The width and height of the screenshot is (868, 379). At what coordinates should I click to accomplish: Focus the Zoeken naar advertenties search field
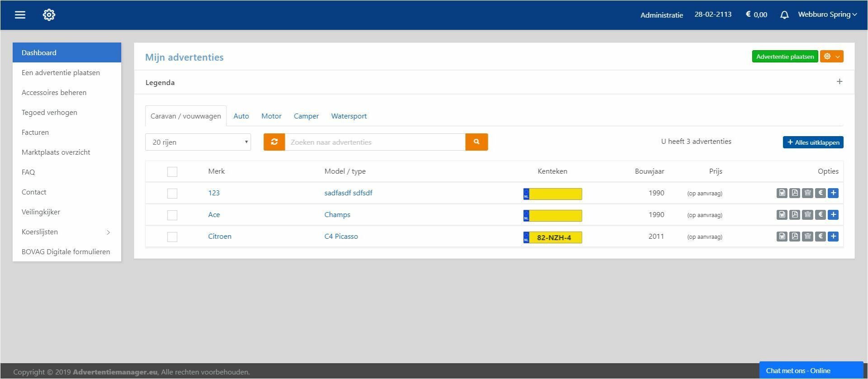pos(375,142)
